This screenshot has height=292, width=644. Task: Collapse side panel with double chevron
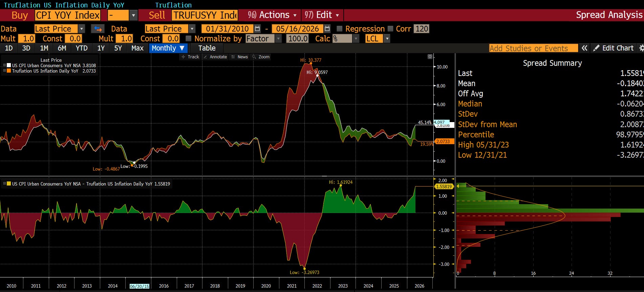coord(584,48)
